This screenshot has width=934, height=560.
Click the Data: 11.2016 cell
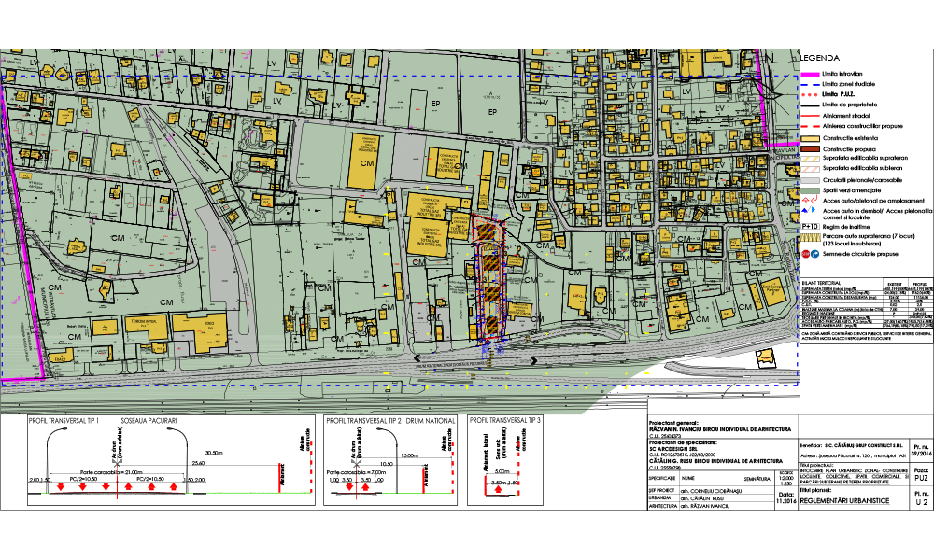tap(785, 497)
